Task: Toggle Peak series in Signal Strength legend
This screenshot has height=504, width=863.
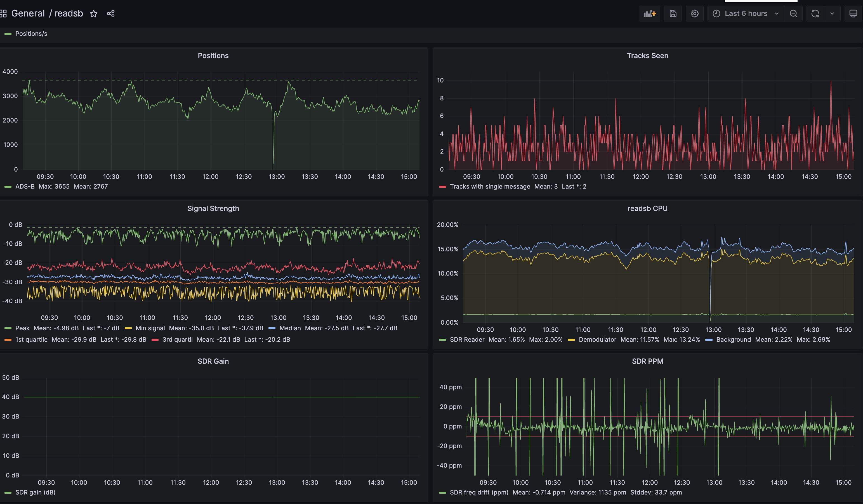Action: click(x=22, y=328)
